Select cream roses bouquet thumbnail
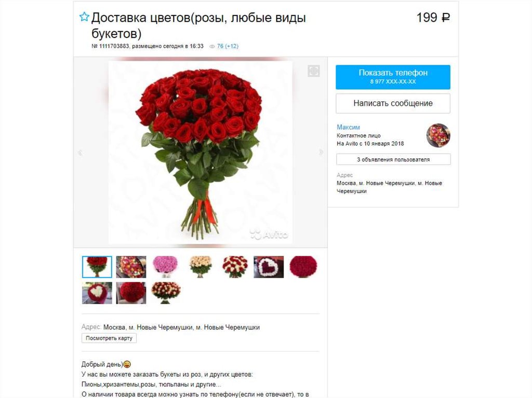532x398 pixels. coord(200,267)
